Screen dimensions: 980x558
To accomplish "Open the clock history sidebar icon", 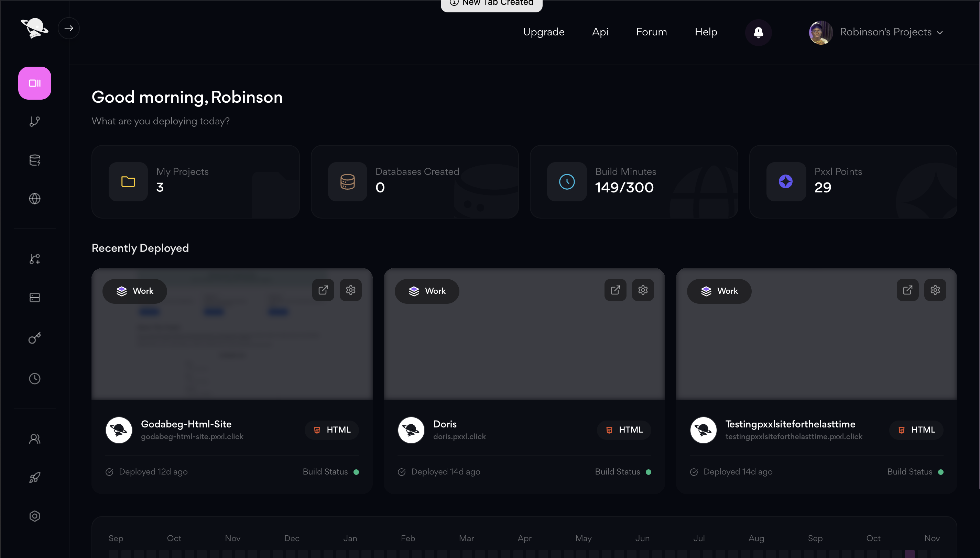I will (x=34, y=379).
